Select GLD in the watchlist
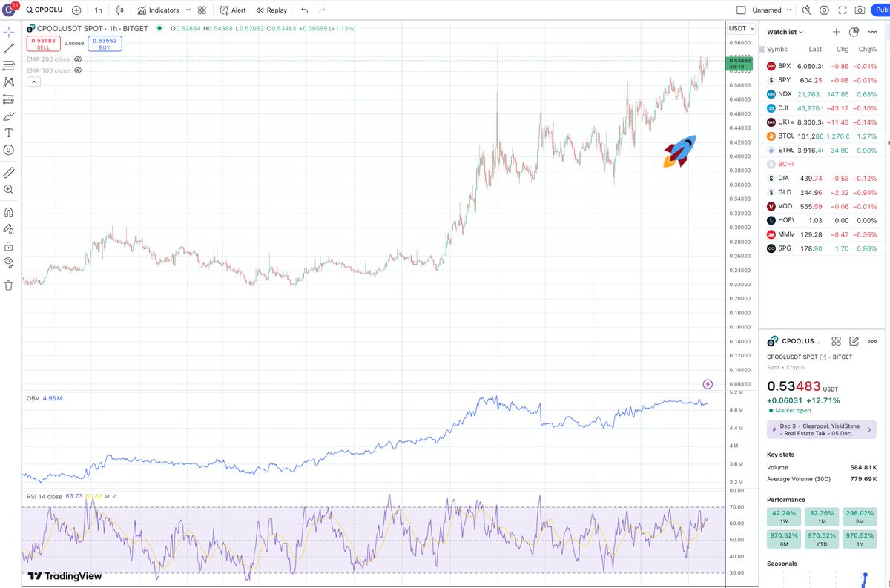Viewport: 890px width, 588px height. coord(823,192)
